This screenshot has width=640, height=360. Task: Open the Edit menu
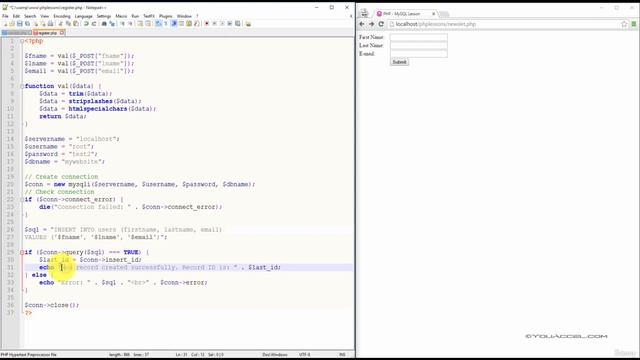[x=16, y=16]
